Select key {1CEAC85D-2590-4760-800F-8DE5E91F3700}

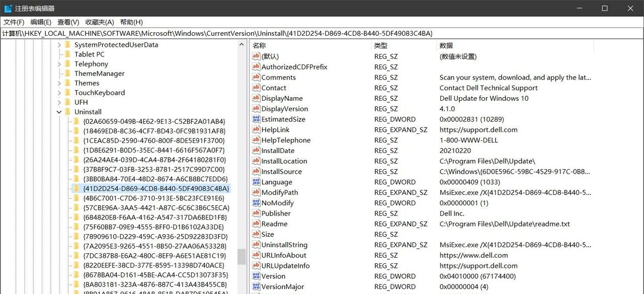click(x=154, y=140)
